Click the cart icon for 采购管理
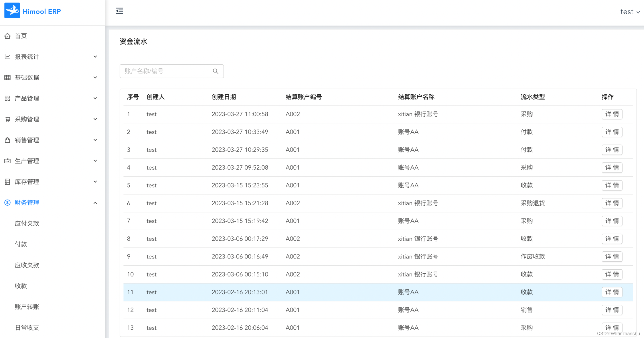This screenshot has height=338, width=644. tap(7, 119)
